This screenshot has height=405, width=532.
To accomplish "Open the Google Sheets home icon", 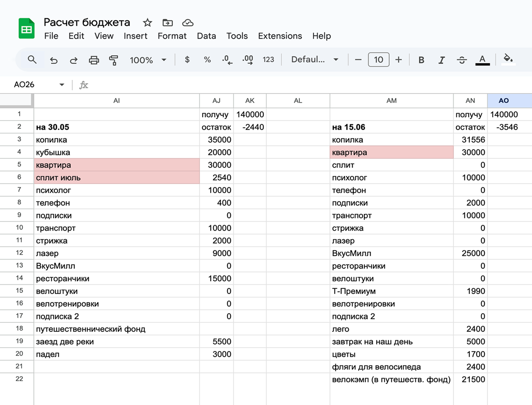I will point(27,28).
